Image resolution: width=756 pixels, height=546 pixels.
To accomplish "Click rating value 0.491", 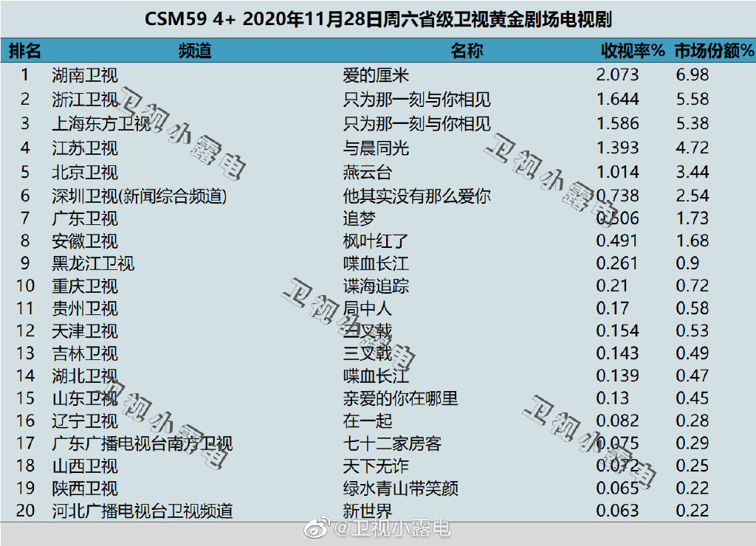I will pos(617,241).
